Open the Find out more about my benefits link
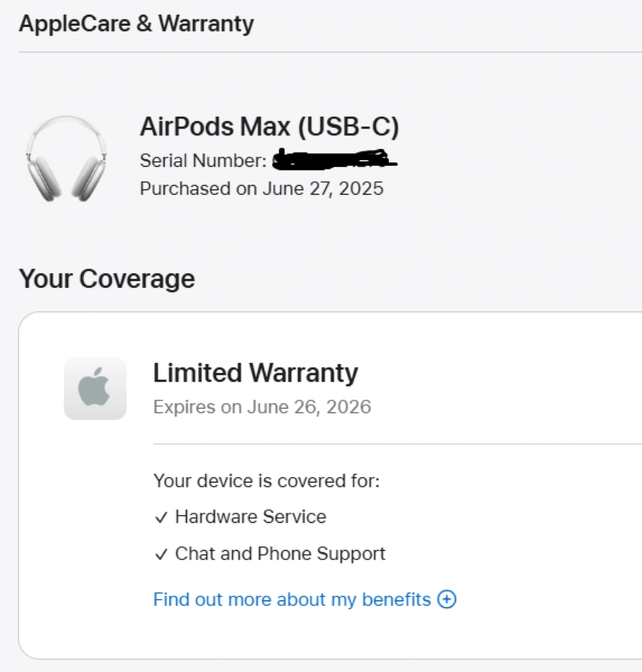This screenshot has width=642, height=672. click(x=292, y=600)
